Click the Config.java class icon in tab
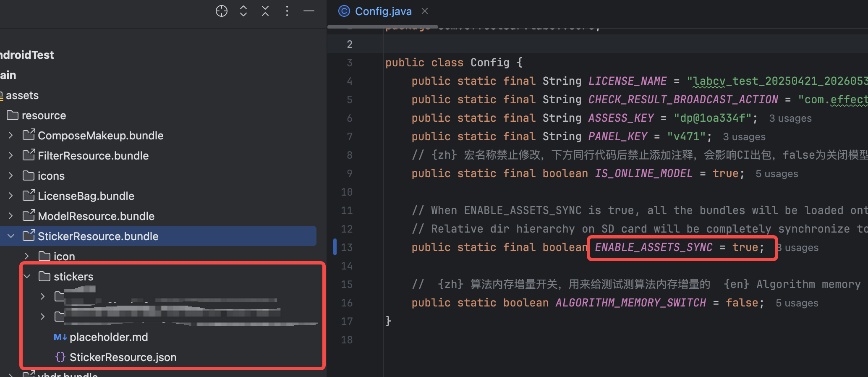Viewport: 868px width, 377px height. coord(344,11)
